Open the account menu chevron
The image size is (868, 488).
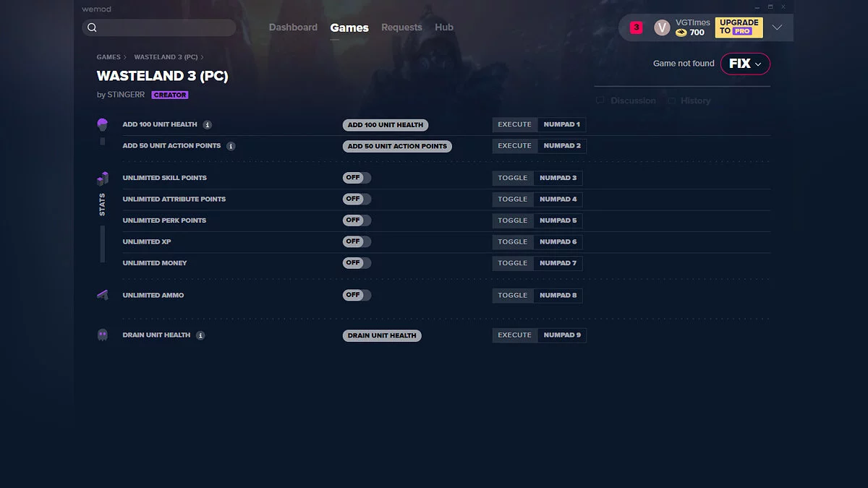coord(777,27)
